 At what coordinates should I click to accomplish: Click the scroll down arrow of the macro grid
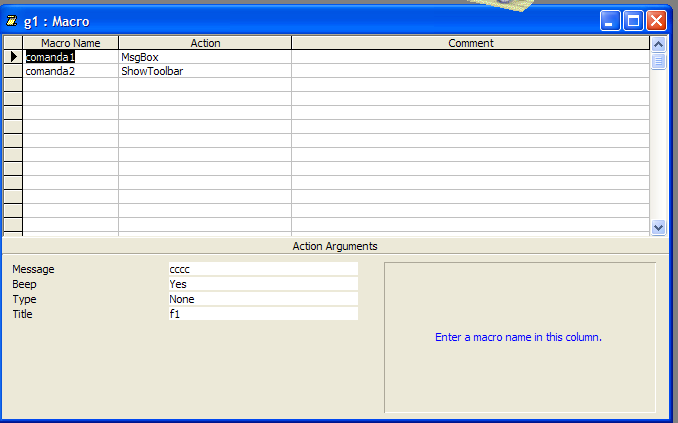click(658, 227)
